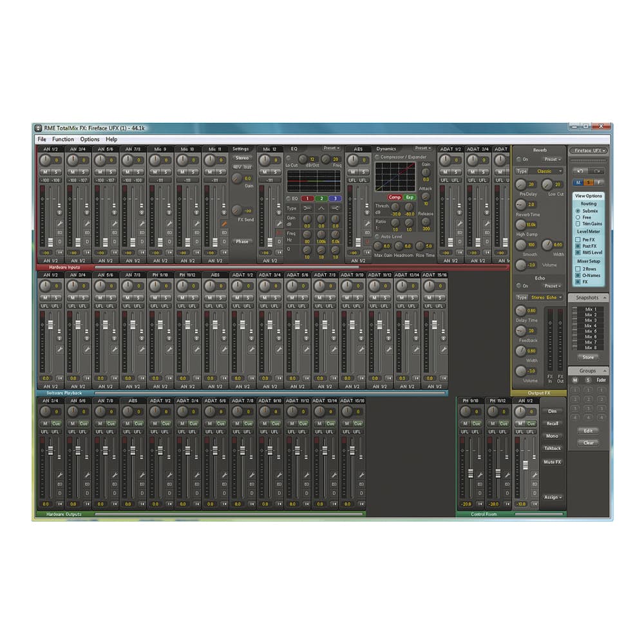This screenshot has height=644, width=644.
Task: Click the Groups Edit button
Action: coord(588,431)
